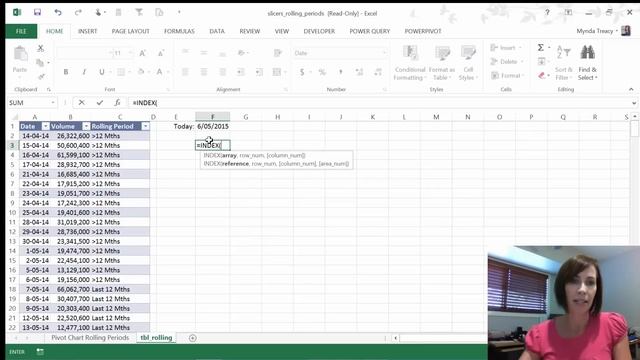Screen dimensions: 640x360
Task: Switch to the FORMULAS tab
Action: [x=179, y=31]
